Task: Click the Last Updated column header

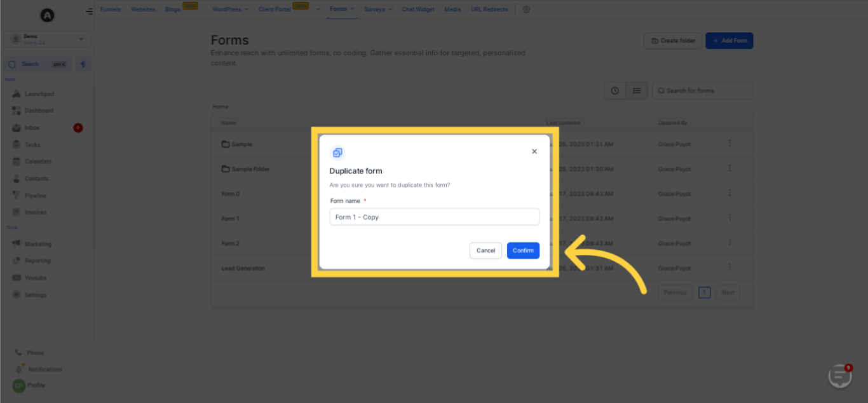Action: pyautogui.click(x=563, y=123)
